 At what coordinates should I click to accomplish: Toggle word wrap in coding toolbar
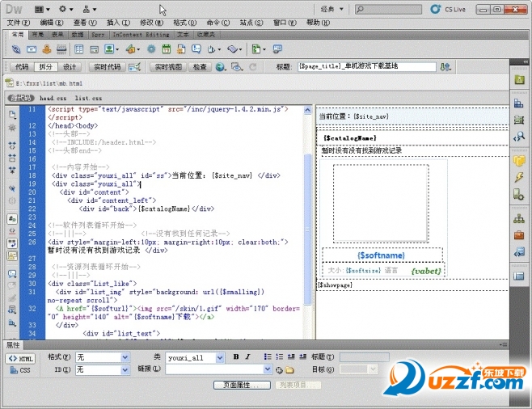(x=12, y=243)
